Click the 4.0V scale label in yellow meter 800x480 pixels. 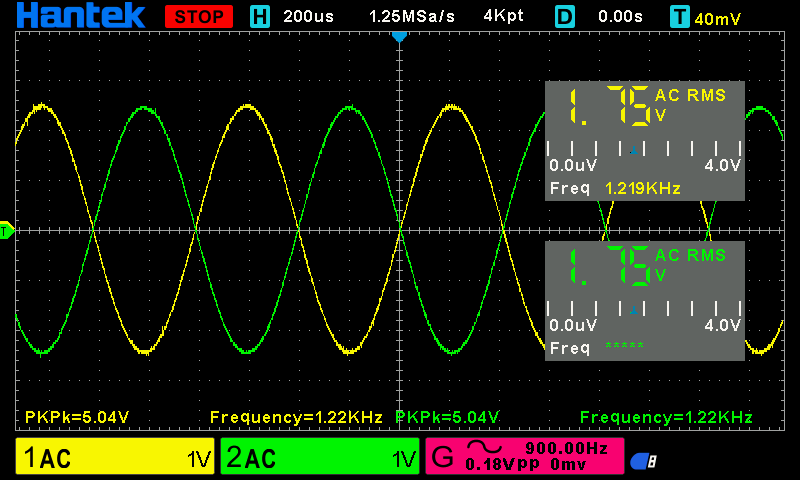coord(722,165)
